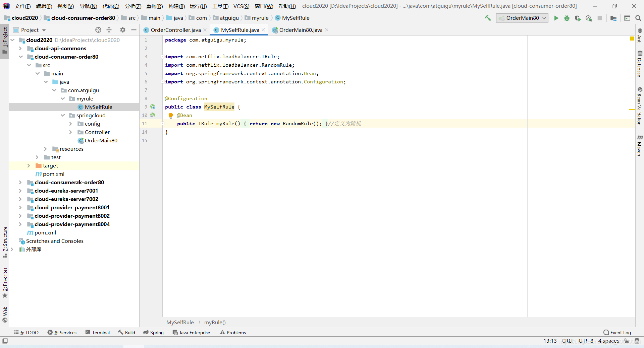Open Project panel settings gear

[123, 30]
